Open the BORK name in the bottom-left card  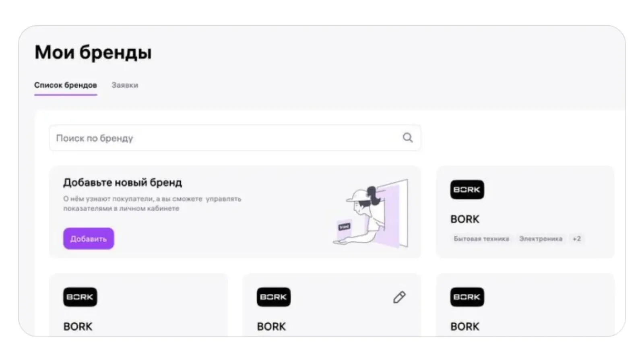pos(78,327)
